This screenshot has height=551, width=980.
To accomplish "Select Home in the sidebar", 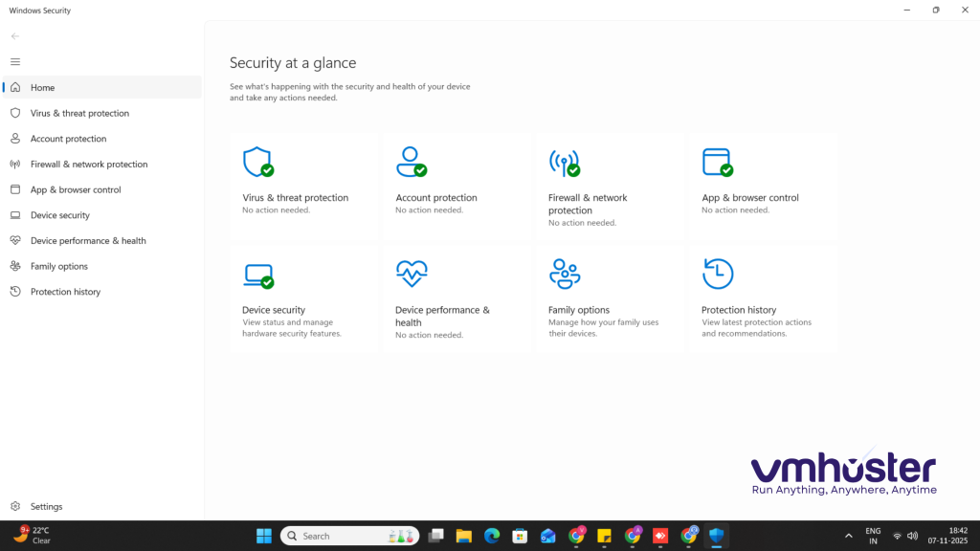I will point(43,87).
